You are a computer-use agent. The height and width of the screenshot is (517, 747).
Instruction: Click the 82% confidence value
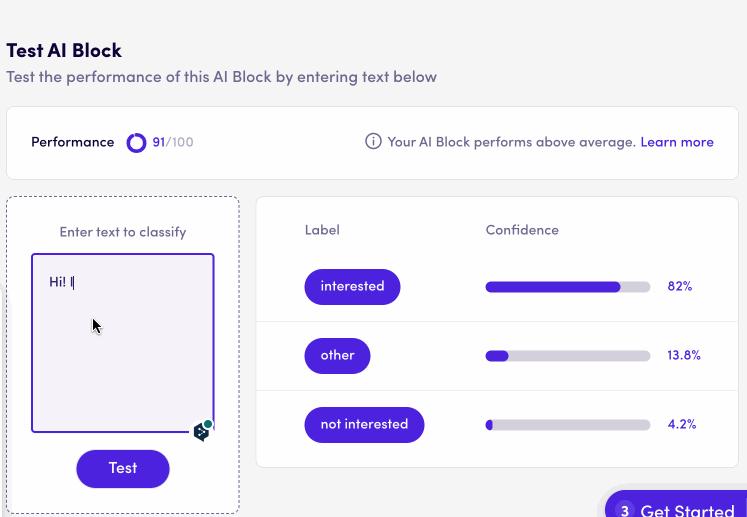[680, 287]
